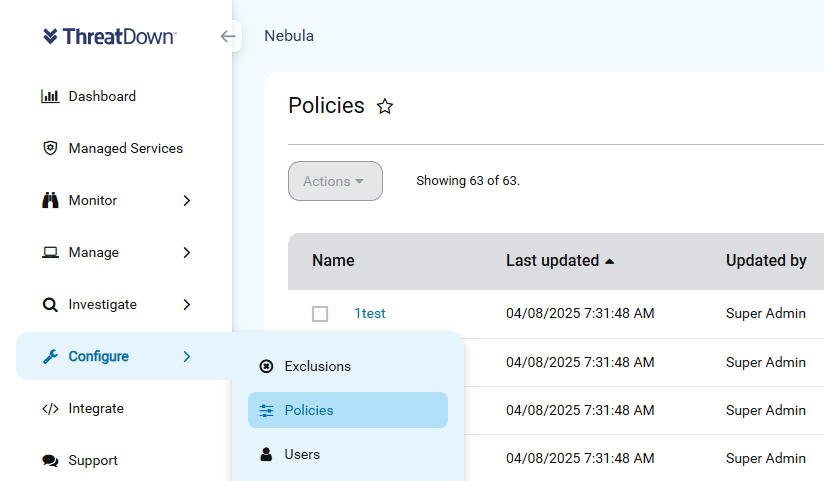Favorite the Policies page with star

[385, 106]
